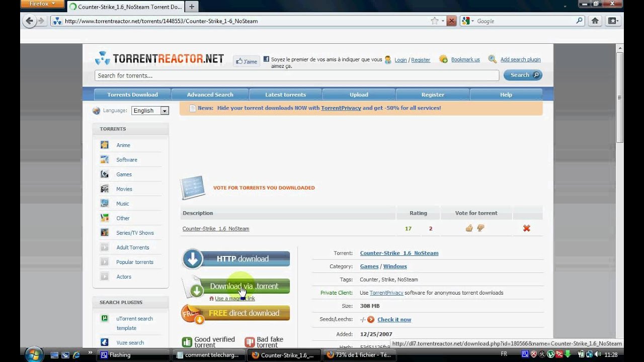Open the Upload menu tab

(359, 95)
